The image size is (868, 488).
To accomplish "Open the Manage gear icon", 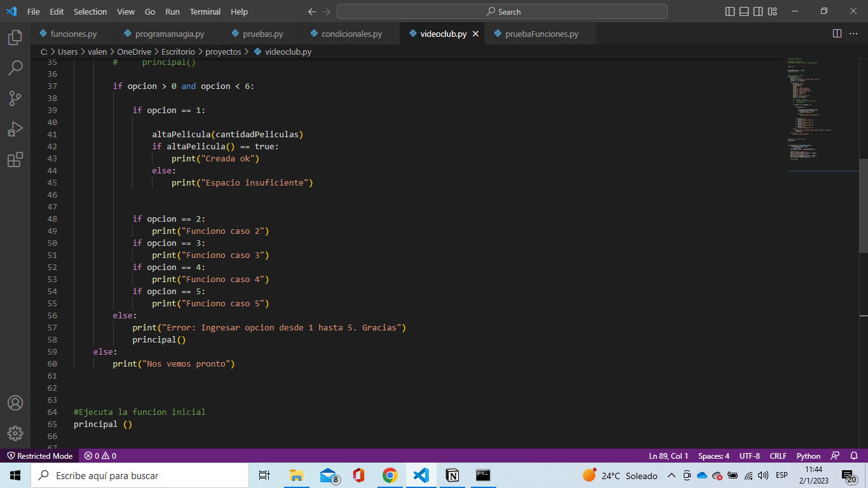I will tap(15, 433).
